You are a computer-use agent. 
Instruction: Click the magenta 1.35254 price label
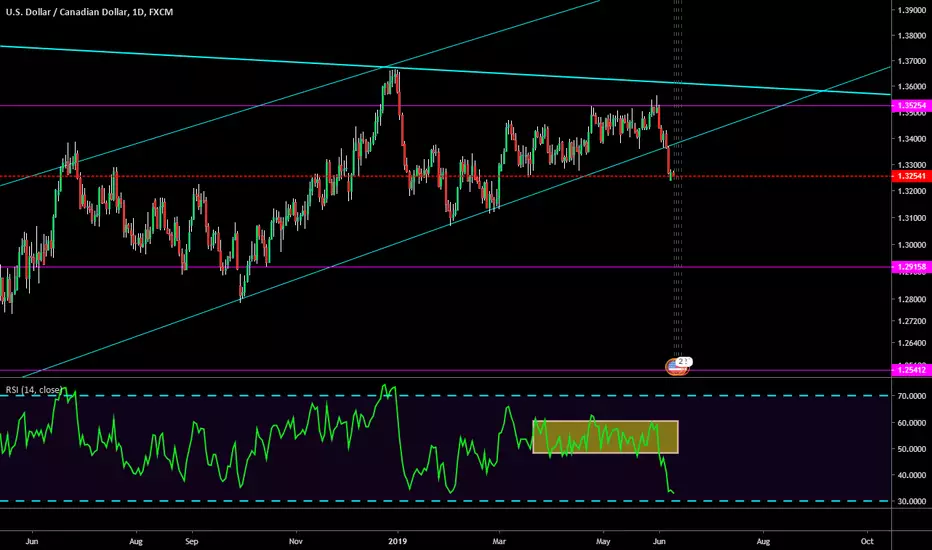tap(912, 106)
